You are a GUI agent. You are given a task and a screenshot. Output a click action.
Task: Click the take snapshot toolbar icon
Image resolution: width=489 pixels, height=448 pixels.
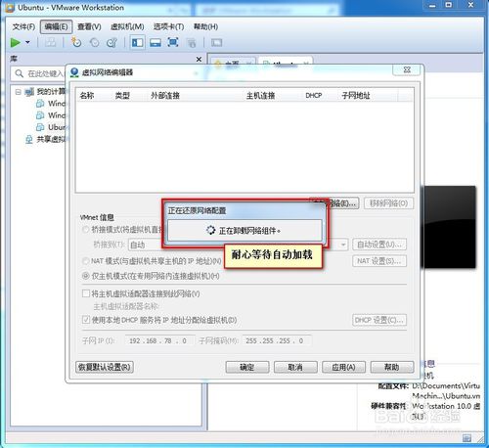click(76, 42)
